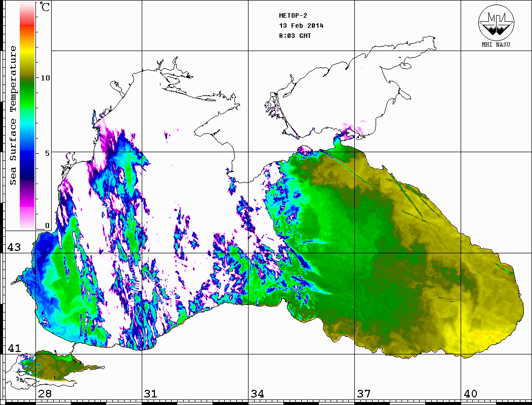This screenshot has height=405, width=532.
Task: Pick the yellow band of the color scale
Action: [27, 51]
